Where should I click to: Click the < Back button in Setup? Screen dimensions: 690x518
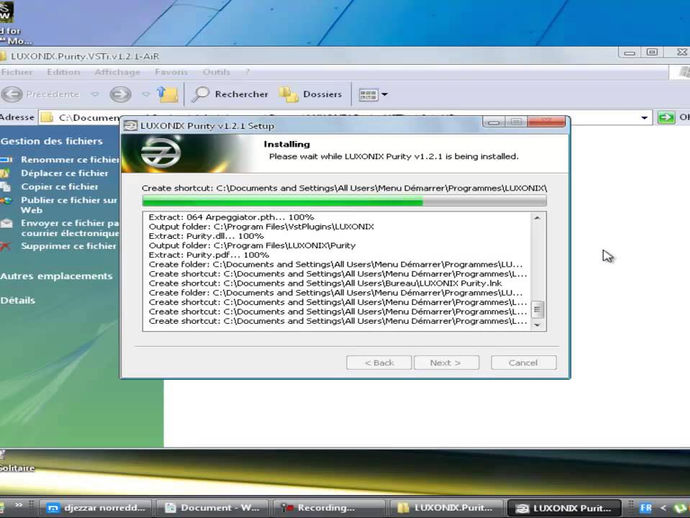(379, 363)
